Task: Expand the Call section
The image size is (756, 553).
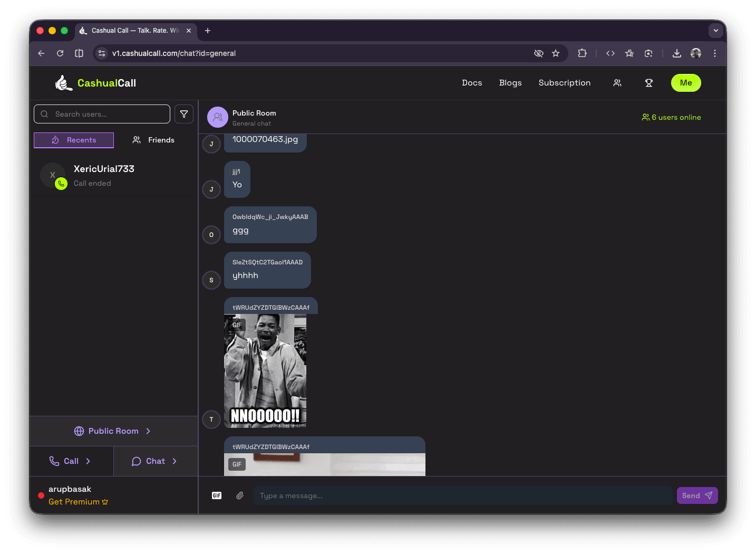Action: pos(71,461)
